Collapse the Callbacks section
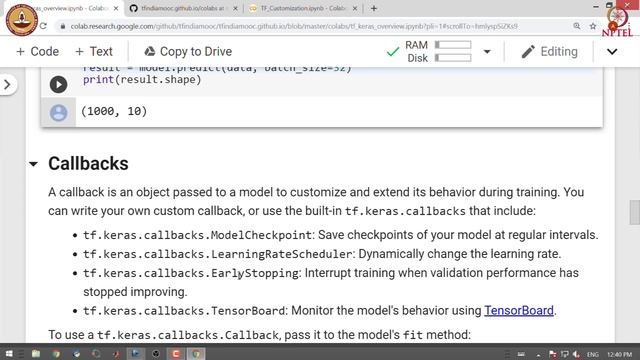The image size is (640, 360). point(33,164)
